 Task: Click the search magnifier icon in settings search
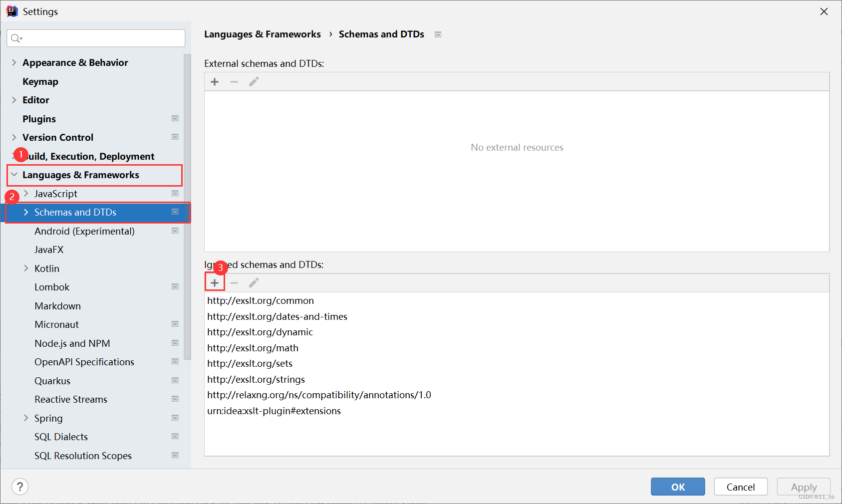coord(16,38)
